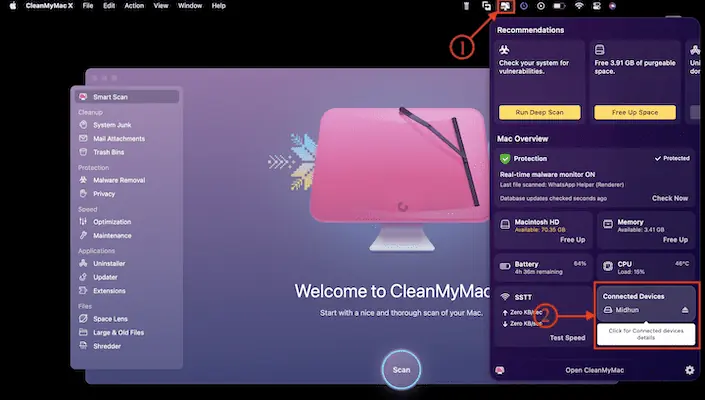Open Mail Attachments module
The image size is (705, 400).
tap(119, 138)
